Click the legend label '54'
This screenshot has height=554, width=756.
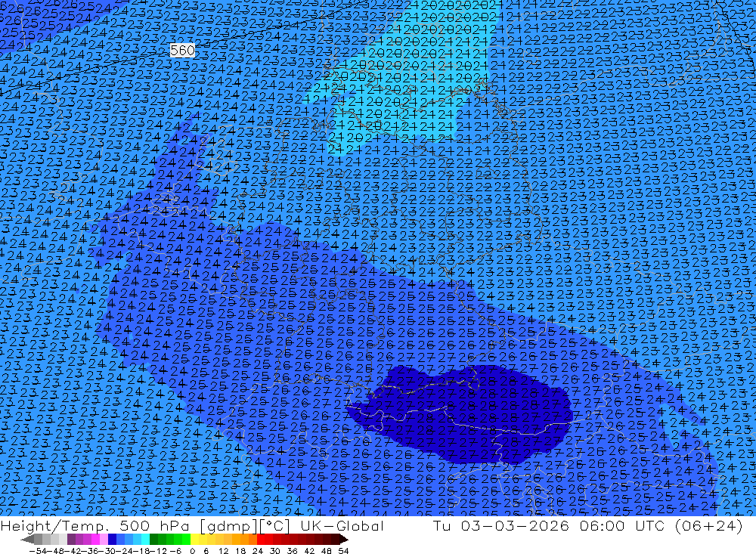(343, 551)
